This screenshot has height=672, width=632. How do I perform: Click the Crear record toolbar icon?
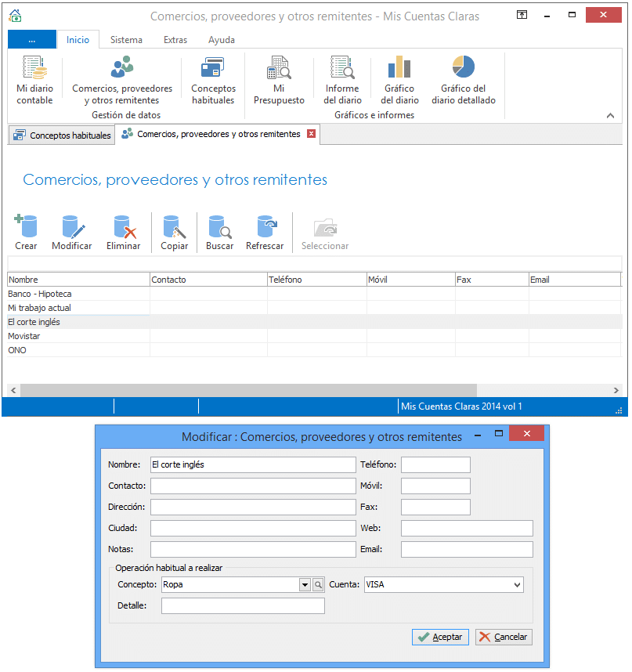click(26, 233)
